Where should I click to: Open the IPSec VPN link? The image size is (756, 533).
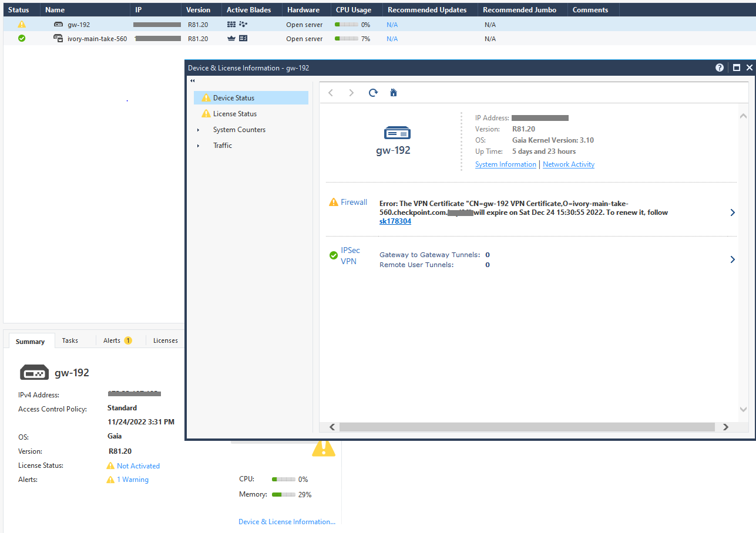[x=351, y=255]
